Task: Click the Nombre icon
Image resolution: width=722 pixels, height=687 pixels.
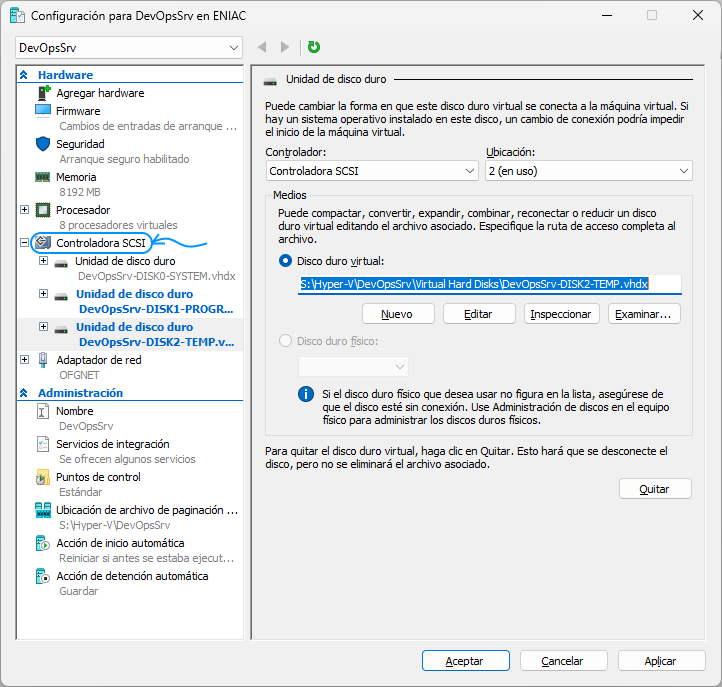Action: (x=42, y=411)
